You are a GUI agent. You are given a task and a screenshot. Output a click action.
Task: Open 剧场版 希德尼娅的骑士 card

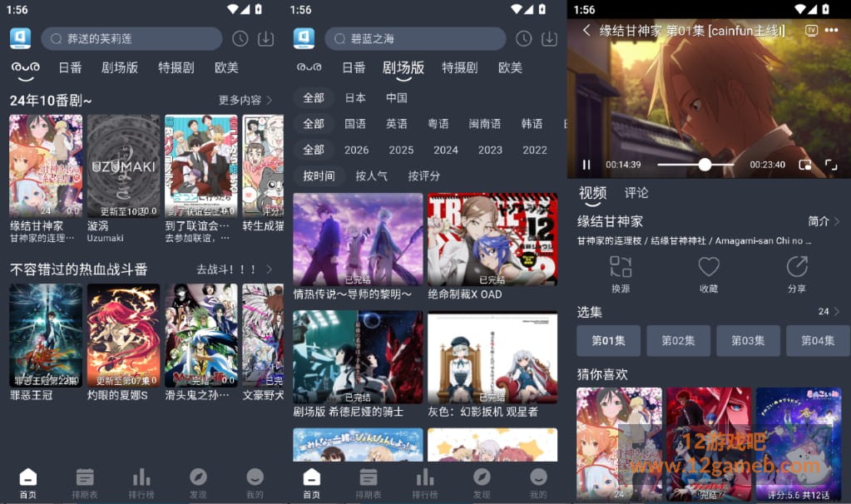pyautogui.click(x=358, y=357)
